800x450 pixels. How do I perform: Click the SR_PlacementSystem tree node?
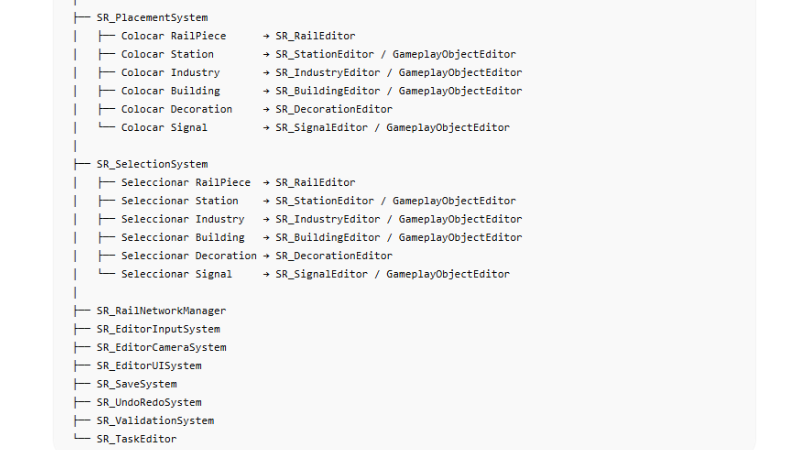click(152, 17)
